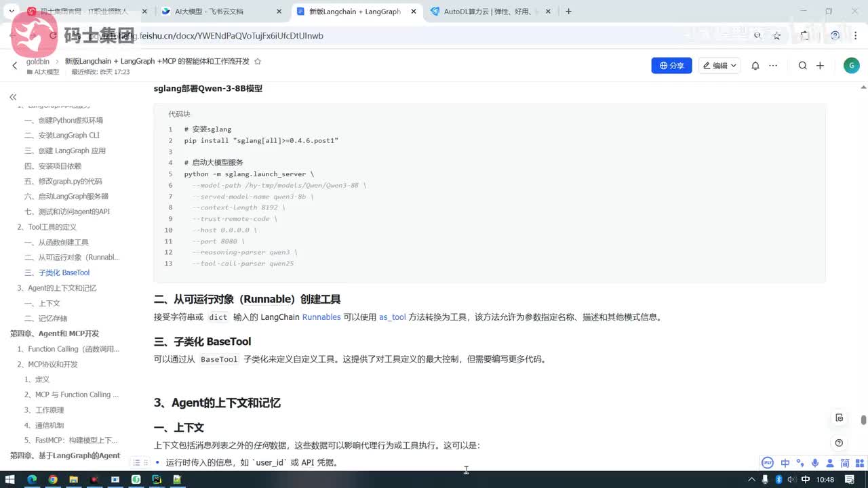This screenshot has height=488, width=868.
Task: Select 2、MCP 与 Function Calling in outline
Action: pos(72,394)
